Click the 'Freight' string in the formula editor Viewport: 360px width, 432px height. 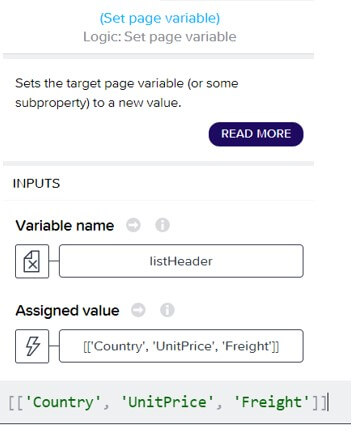272,402
